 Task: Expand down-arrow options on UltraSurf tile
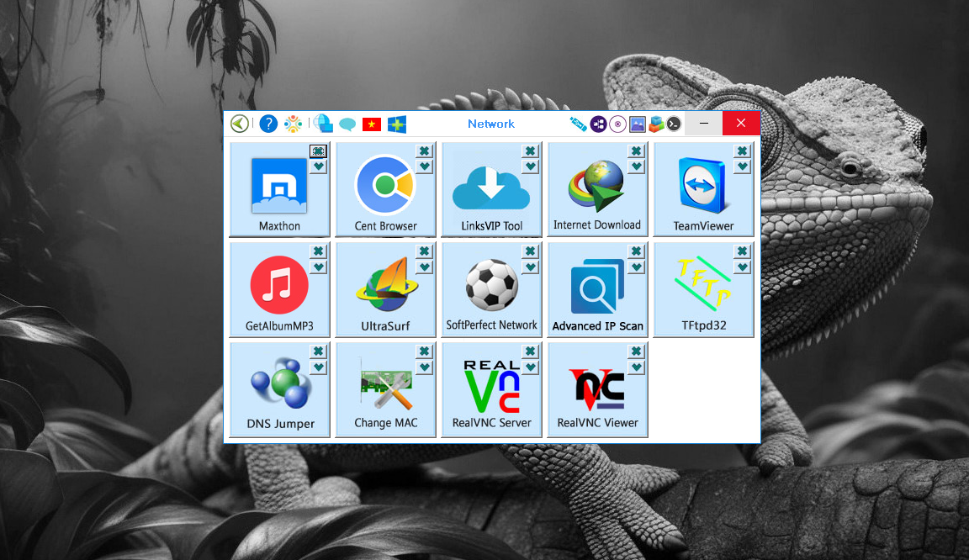425,267
